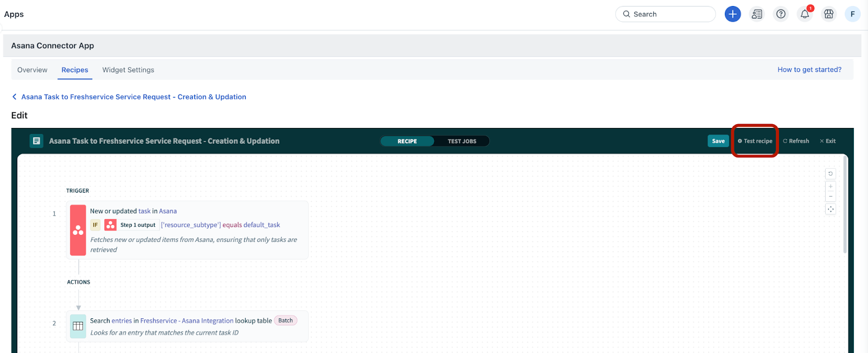
Task: Click the 'Asana' link in trigger step
Action: 168,211
